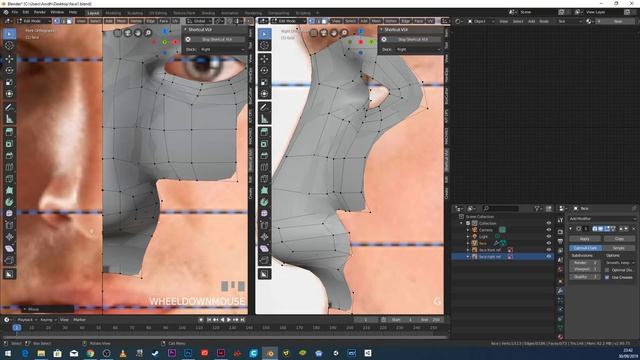Select the Knife tool in left viewport

click(x=9, y=179)
